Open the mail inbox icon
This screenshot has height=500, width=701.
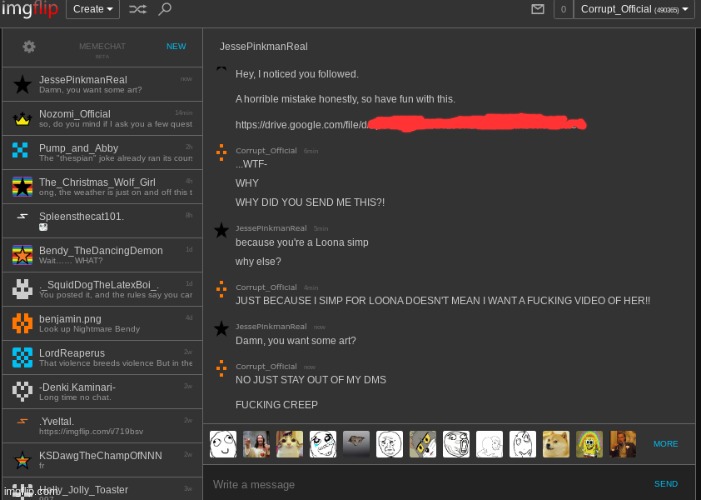pos(537,9)
